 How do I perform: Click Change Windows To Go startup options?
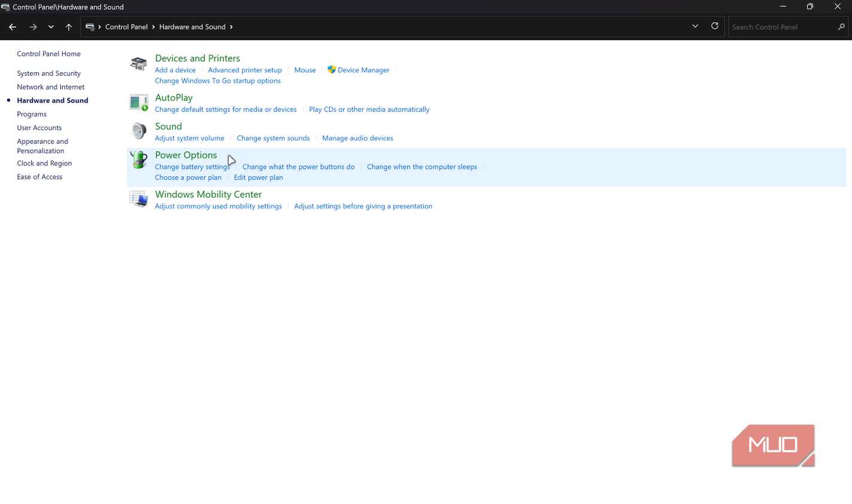(x=217, y=81)
